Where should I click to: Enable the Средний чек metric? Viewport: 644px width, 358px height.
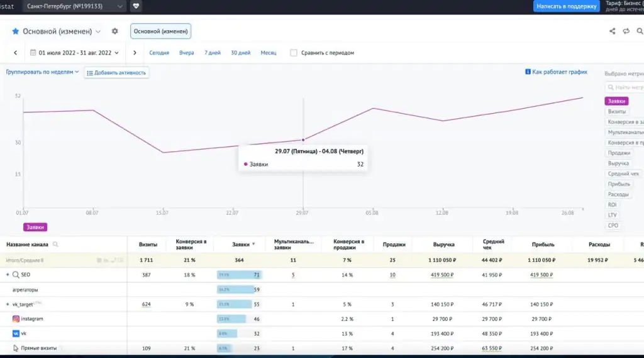tap(623, 174)
